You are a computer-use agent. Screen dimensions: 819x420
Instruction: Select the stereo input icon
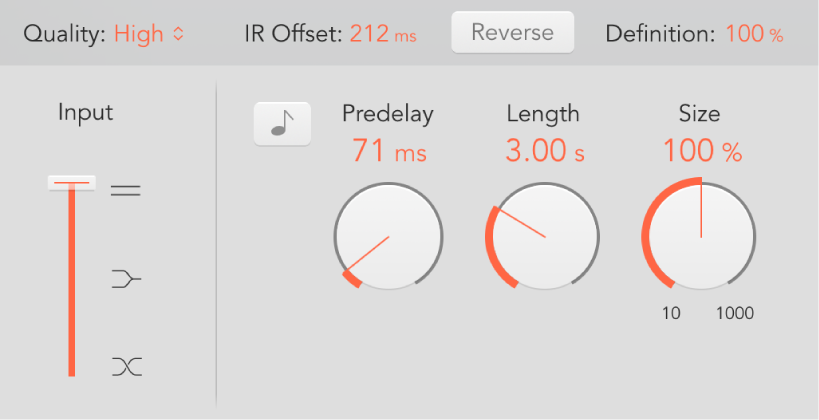(x=126, y=189)
